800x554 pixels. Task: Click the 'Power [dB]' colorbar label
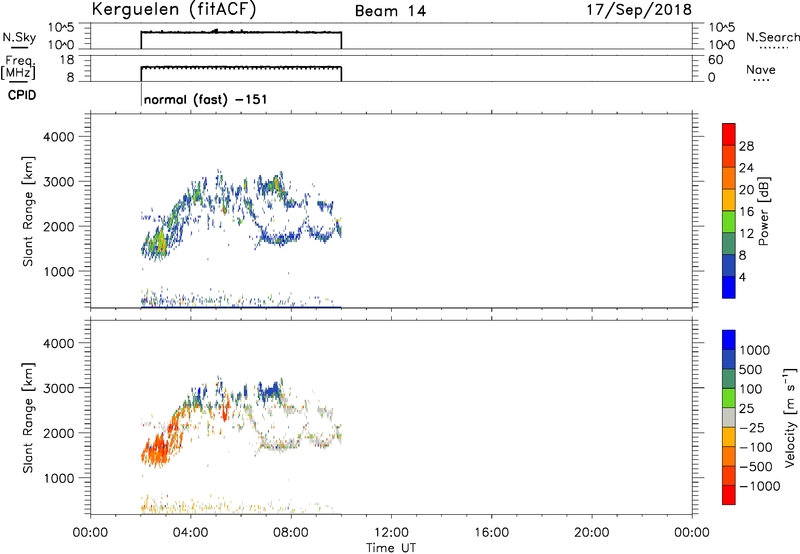[x=763, y=211]
